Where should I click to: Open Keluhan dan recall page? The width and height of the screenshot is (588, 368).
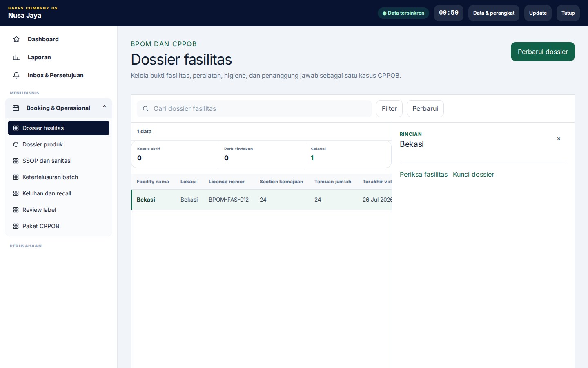click(58, 193)
